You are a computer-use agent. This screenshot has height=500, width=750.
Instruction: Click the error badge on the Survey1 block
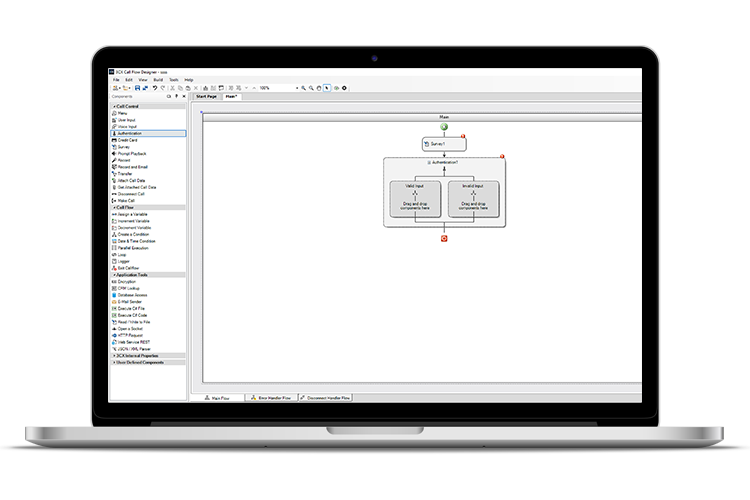(x=465, y=137)
